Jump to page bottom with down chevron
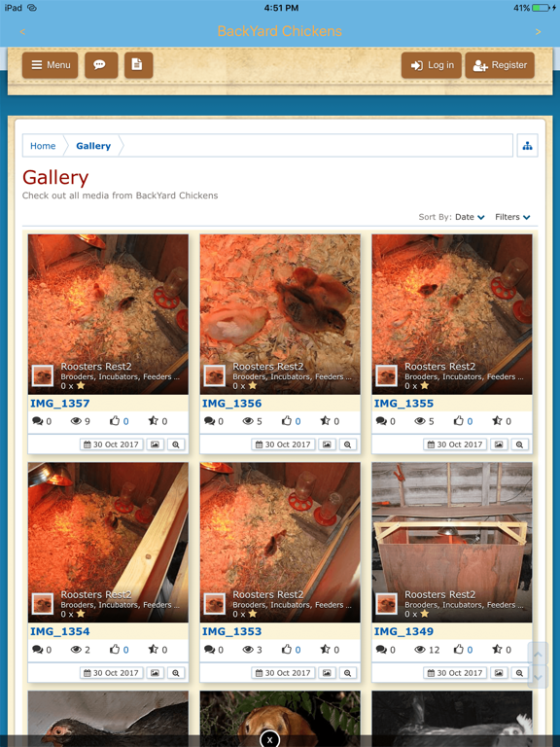The width and height of the screenshot is (560, 747). 538,677
